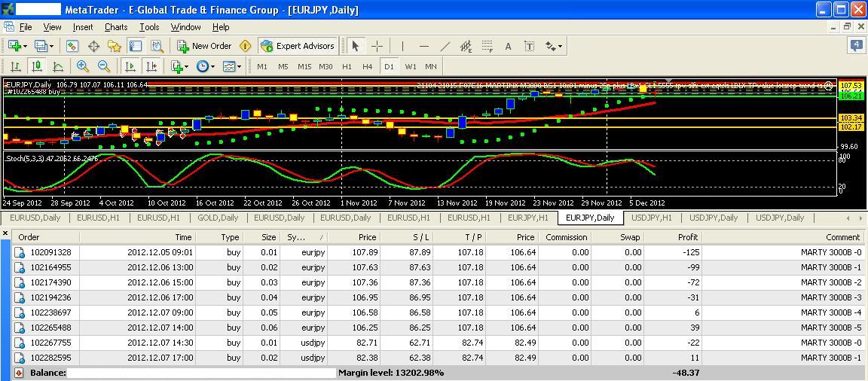This screenshot has width=868, height=381.
Task: Expand the periods dropdown arrow
Action: pyautogui.click(x=212, y=67)
